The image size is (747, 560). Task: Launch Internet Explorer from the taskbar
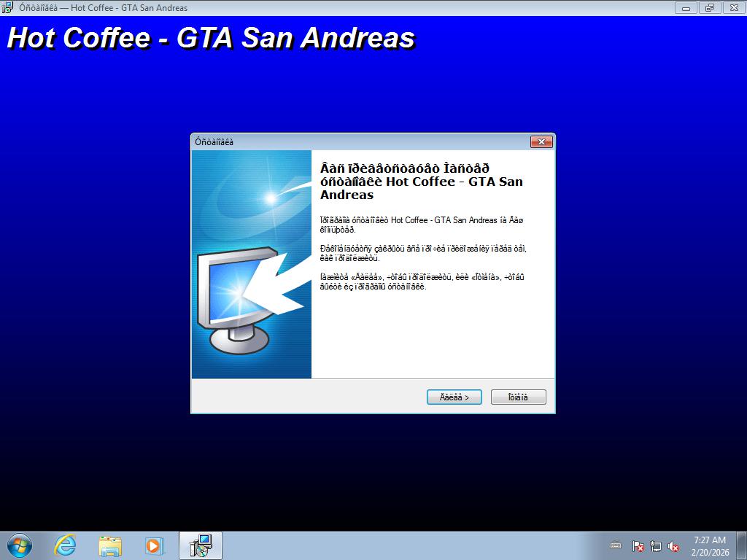point(66,545)
